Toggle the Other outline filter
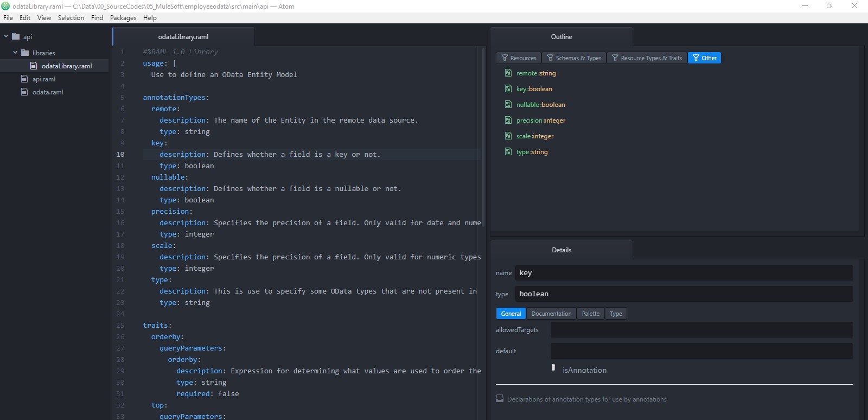Screen dimensions: 868x420 click(704, 58)
